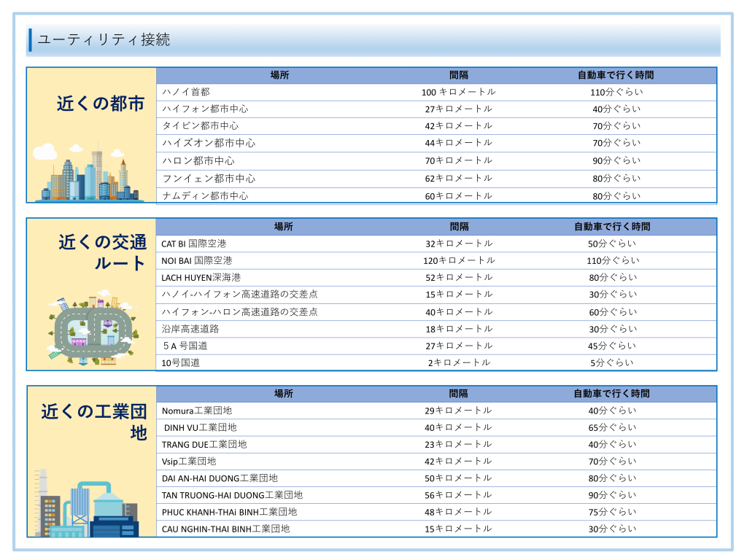Click 間隔 header in the transport routes table

(458, 227)
